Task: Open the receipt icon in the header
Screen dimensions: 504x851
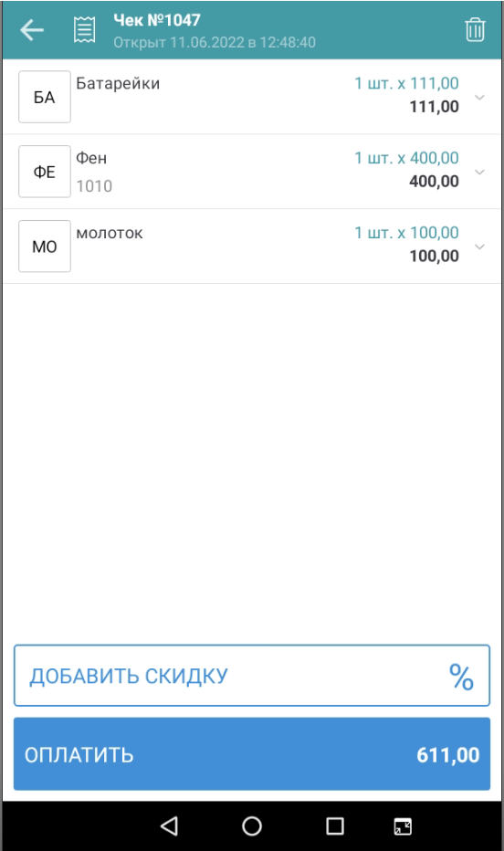Action: [x=85, y=30]
